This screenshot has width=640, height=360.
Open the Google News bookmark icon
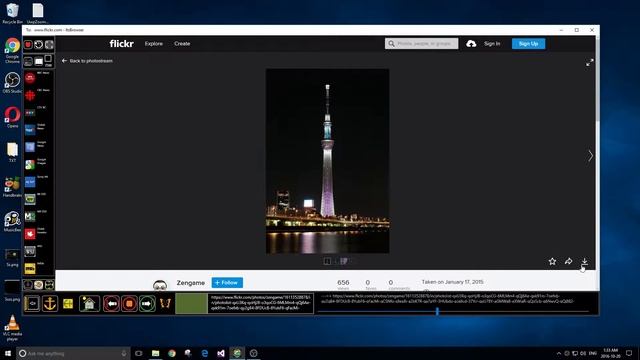tap(30, 147)
